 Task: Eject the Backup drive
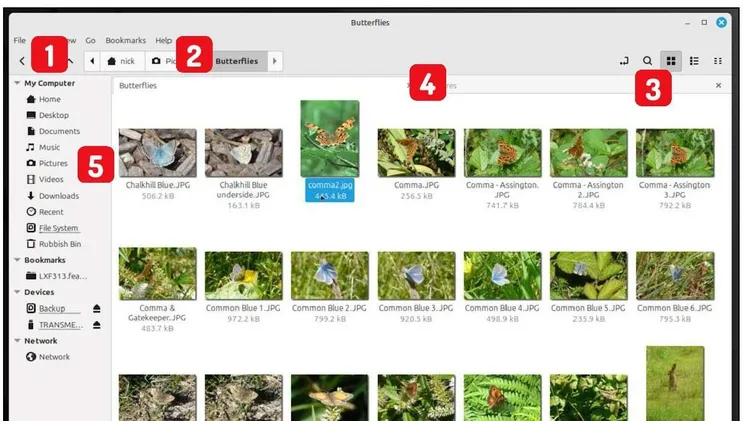pos(97,309)
